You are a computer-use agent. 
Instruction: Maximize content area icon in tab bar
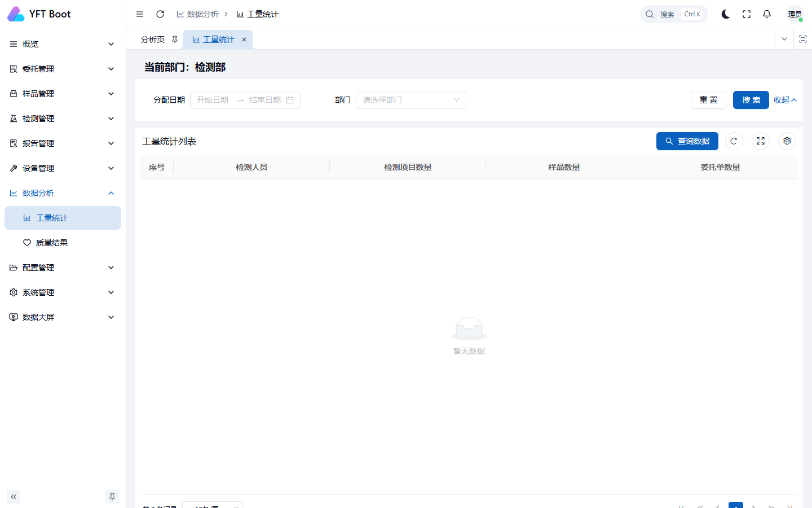[x=803, y=39]
